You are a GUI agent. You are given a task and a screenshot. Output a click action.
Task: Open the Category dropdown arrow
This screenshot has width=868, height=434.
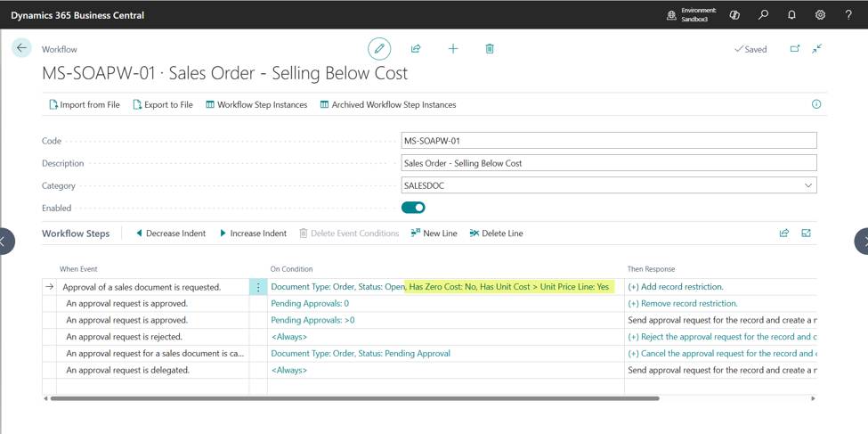(808, 185)
